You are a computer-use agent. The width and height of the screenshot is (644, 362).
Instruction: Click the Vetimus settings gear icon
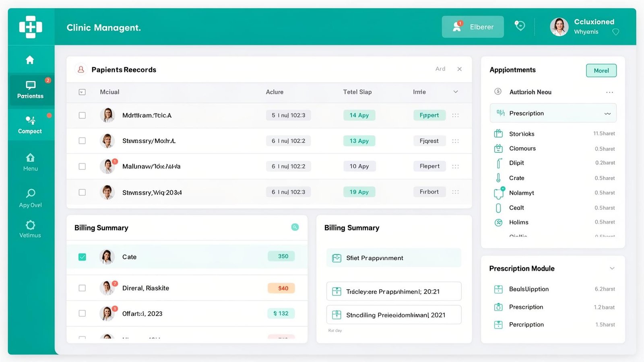pyautogui.click(x=30, y=224)
